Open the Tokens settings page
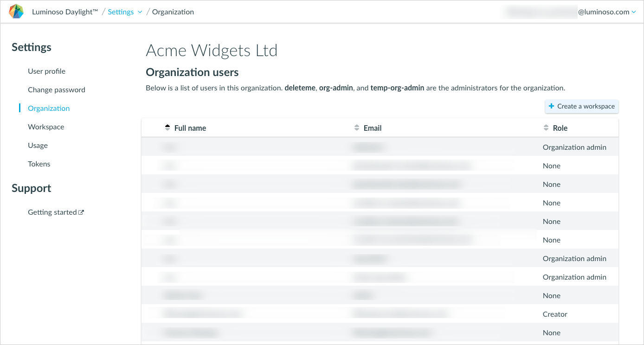644x345 pixels. point(39,164)
